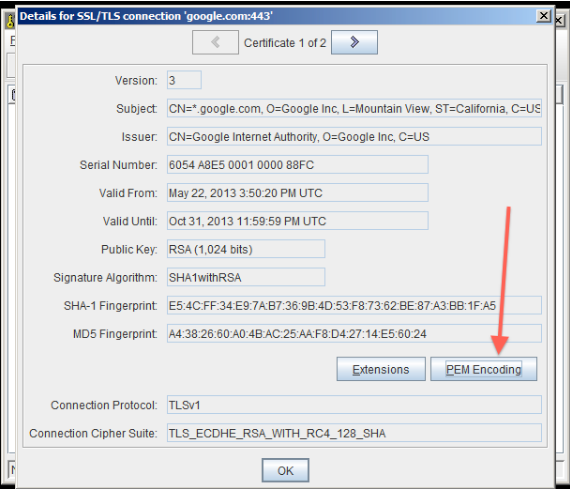
Task: Click the 'Subject:' label
Action: (137, 109)
